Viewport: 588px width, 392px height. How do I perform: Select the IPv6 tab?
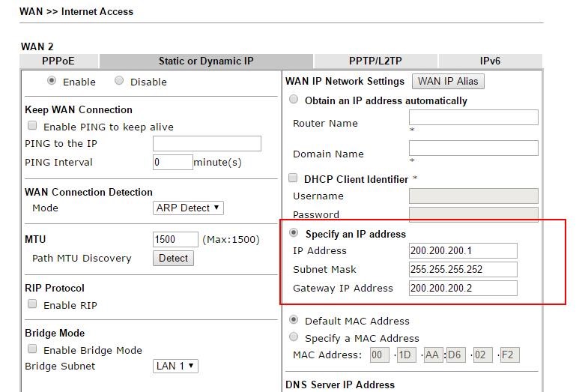[x=490, y=61]
